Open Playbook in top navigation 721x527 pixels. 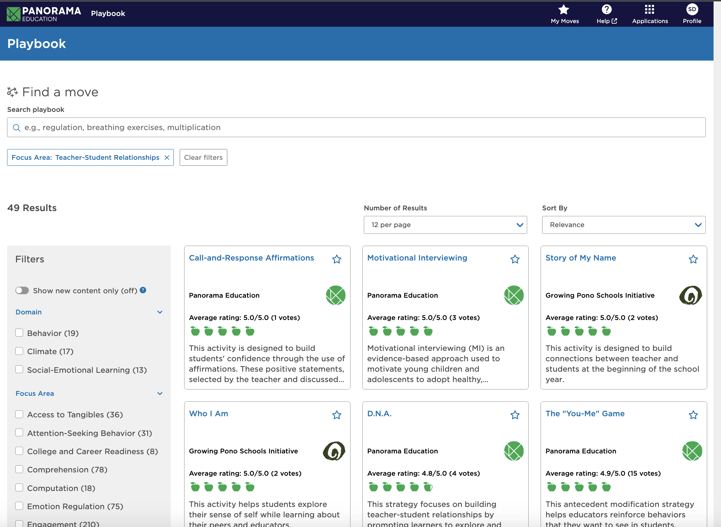108,14
